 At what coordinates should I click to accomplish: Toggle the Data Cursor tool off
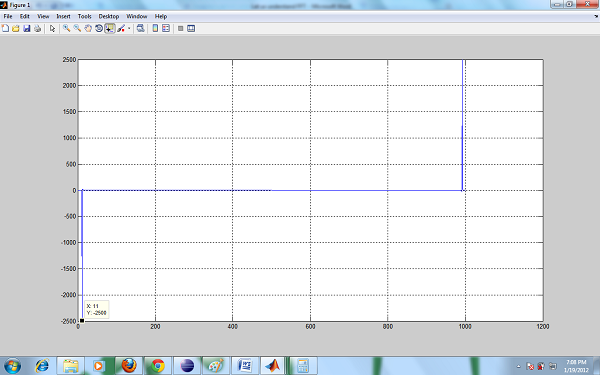point(110,28)
